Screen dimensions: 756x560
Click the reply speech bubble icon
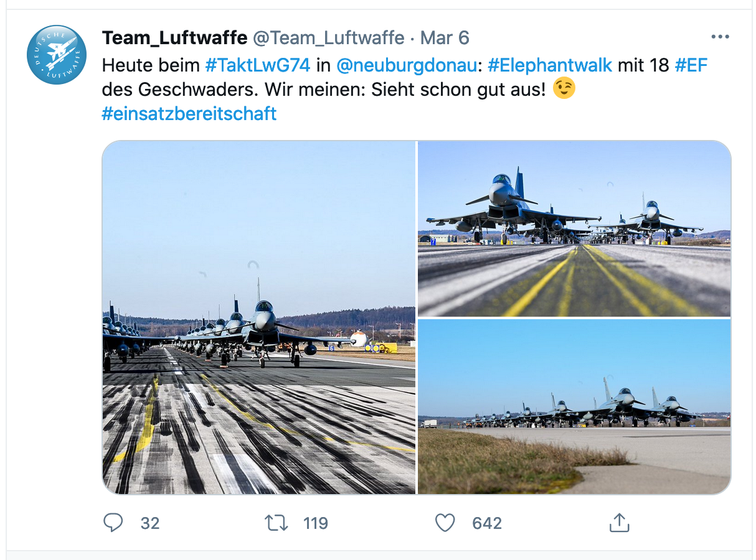coord(113,523)
